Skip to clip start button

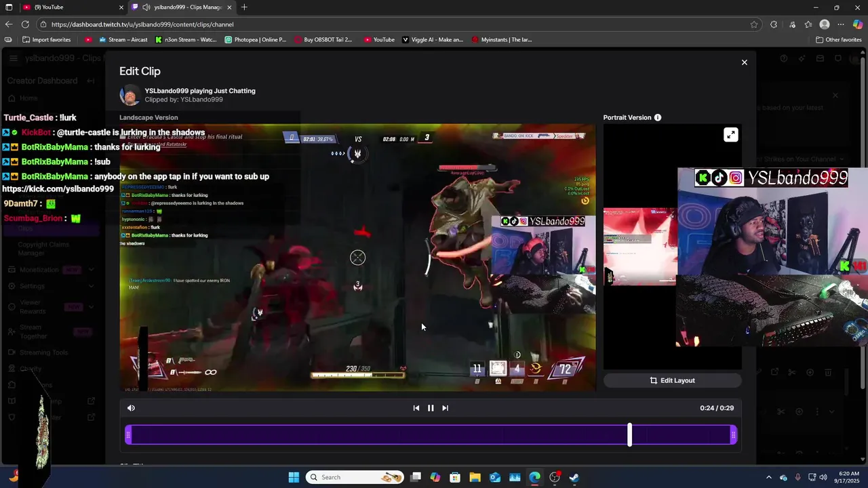416,408
